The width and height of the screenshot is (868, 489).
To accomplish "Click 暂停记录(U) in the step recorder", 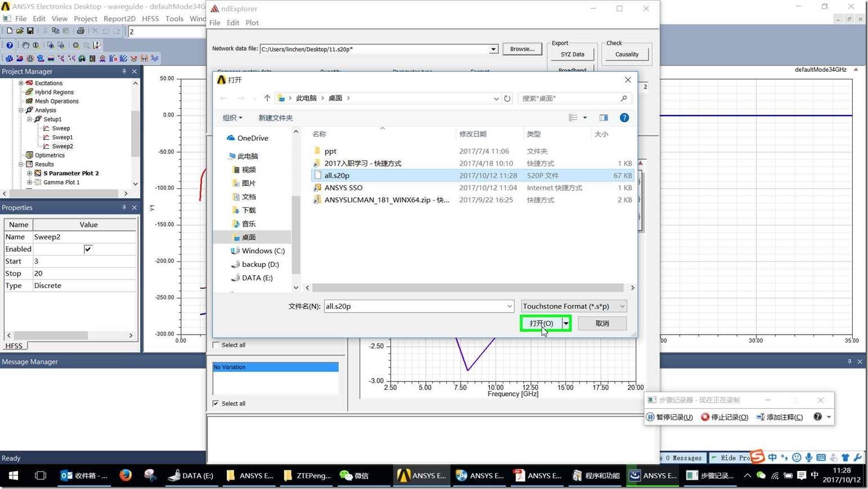I will pyautogui.click(x=670, y=417).
